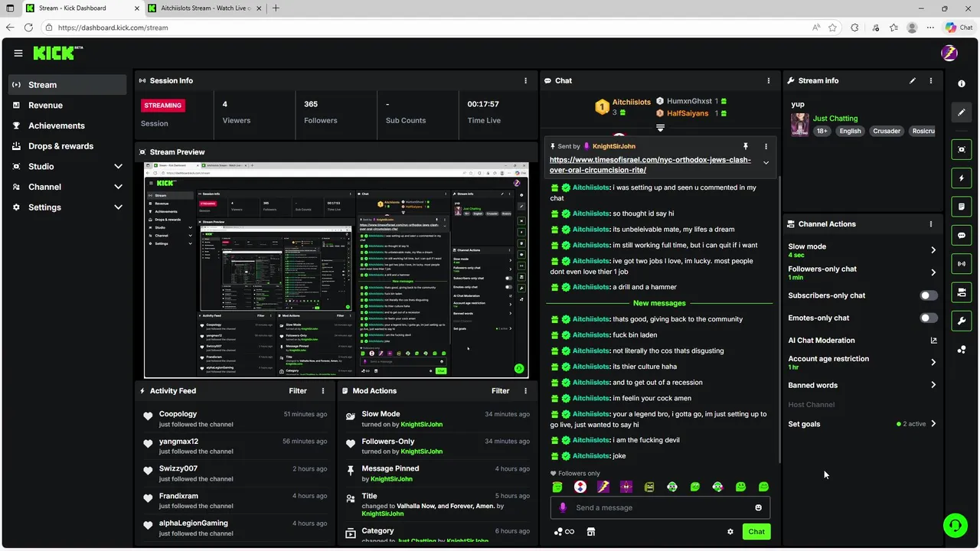Click KnightSirJohn in the pinned message header

pyautogui.click(x=614, y=146)
